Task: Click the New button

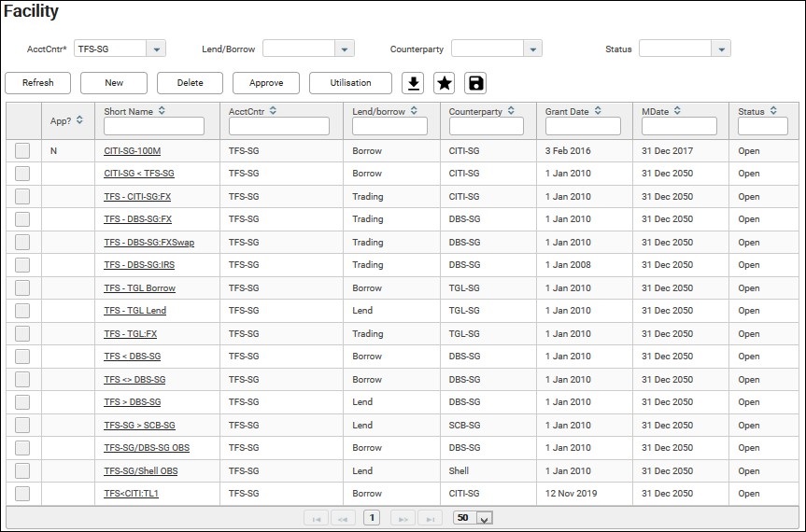Action: click(114, 83)
